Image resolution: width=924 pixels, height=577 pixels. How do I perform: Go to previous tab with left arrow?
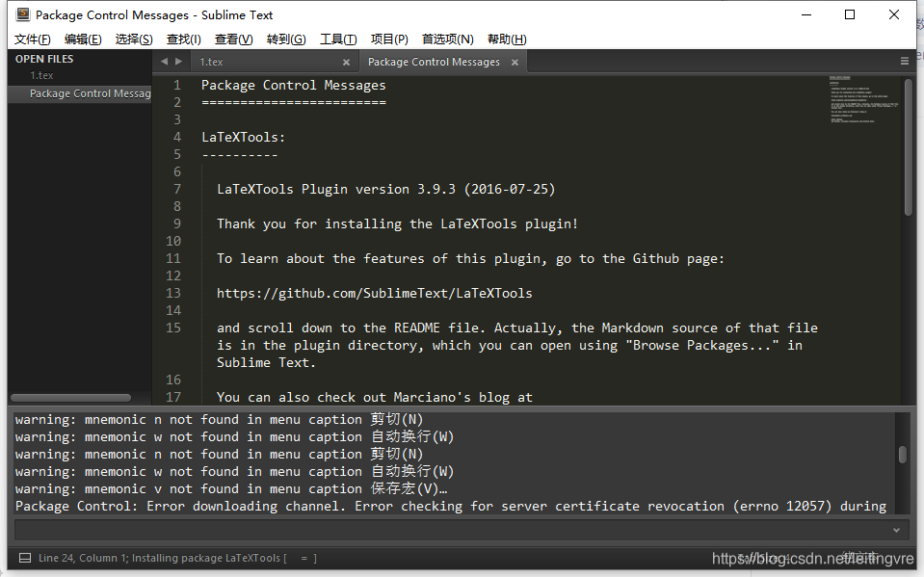point(164,62)
